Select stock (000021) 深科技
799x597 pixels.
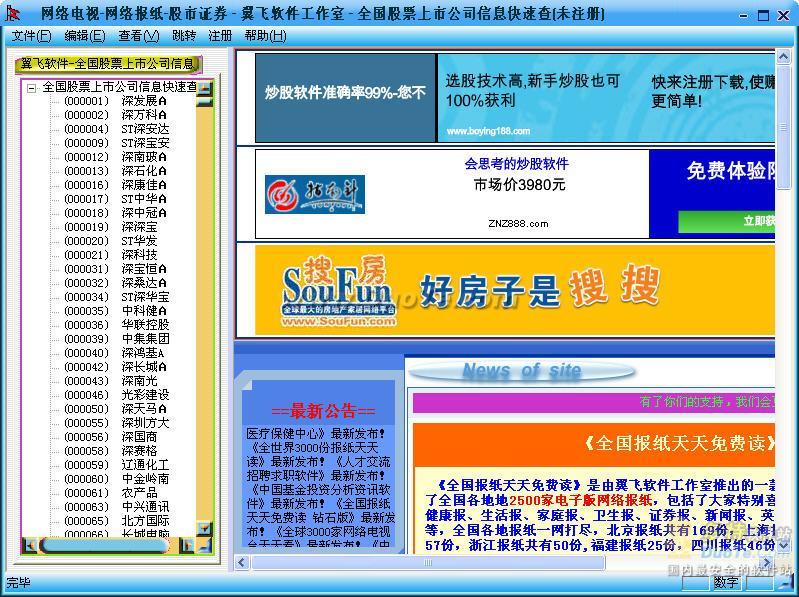pyautogui.click(x=111, y=255)
